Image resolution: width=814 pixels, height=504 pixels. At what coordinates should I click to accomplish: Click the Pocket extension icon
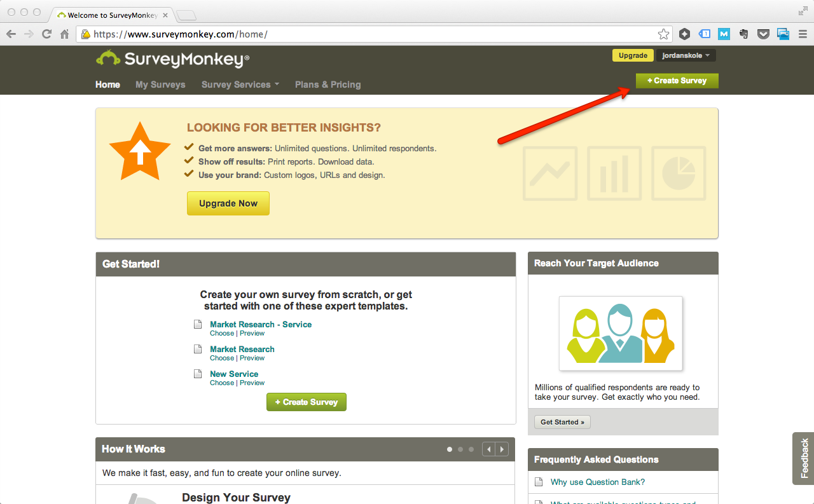pos(763,34)
